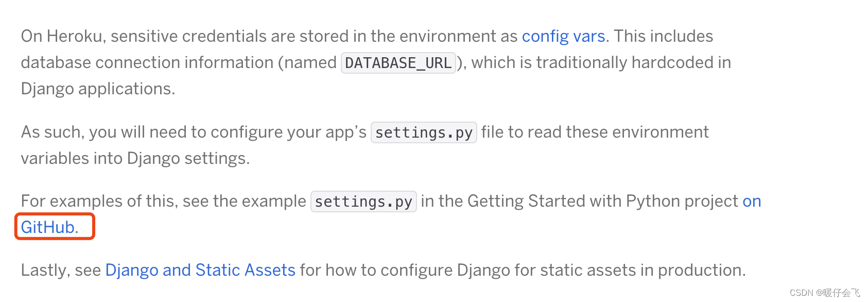Image resolution: width=868 pixels, height=302 pixels.
Task: Click the highlighted GitHub link
Action: click(48, 227)
